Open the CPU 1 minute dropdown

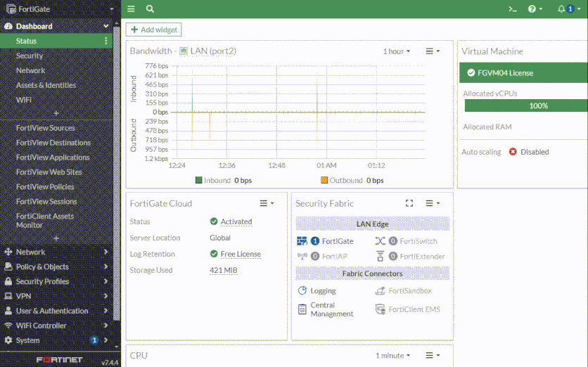click(x=392, y=356)
